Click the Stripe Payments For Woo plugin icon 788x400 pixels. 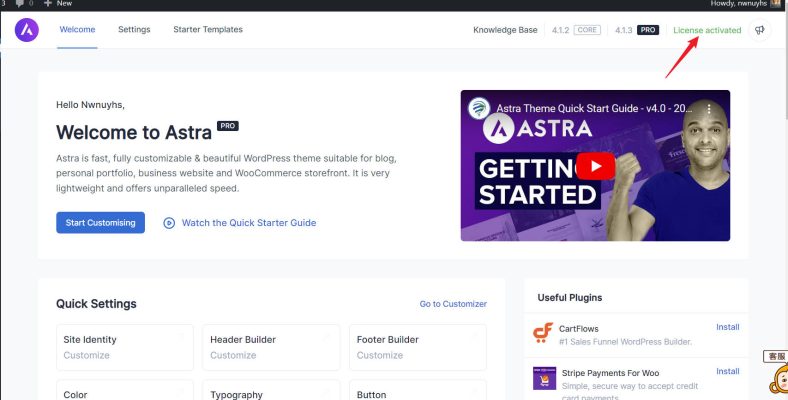tap(544, 378)
